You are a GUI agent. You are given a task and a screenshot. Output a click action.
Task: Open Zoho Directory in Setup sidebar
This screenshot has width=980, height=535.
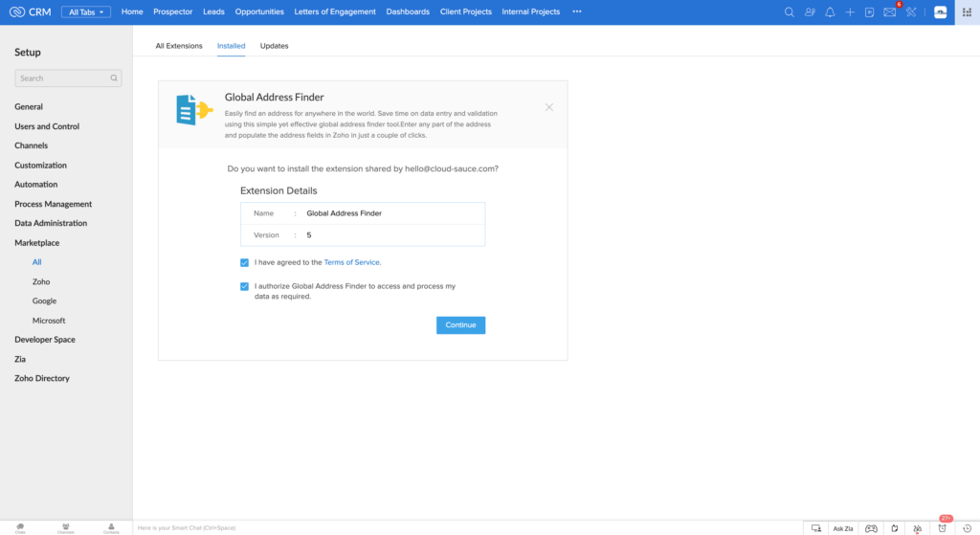tap(42, 378)
